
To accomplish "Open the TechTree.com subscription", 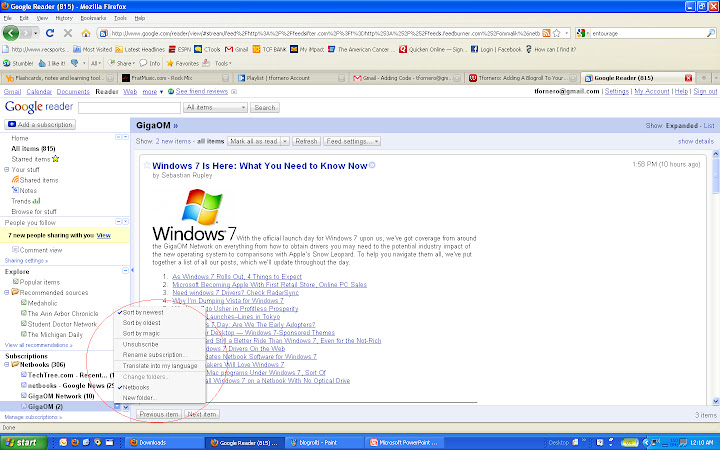I will click(x=67, y=375).
